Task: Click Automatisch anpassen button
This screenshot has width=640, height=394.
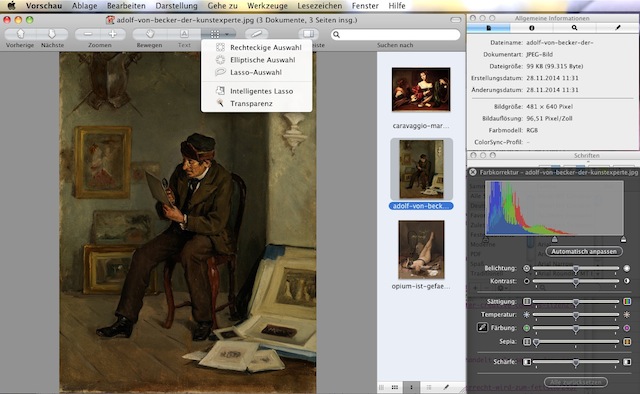Action: pyautogui.click(x=584, y=251)
